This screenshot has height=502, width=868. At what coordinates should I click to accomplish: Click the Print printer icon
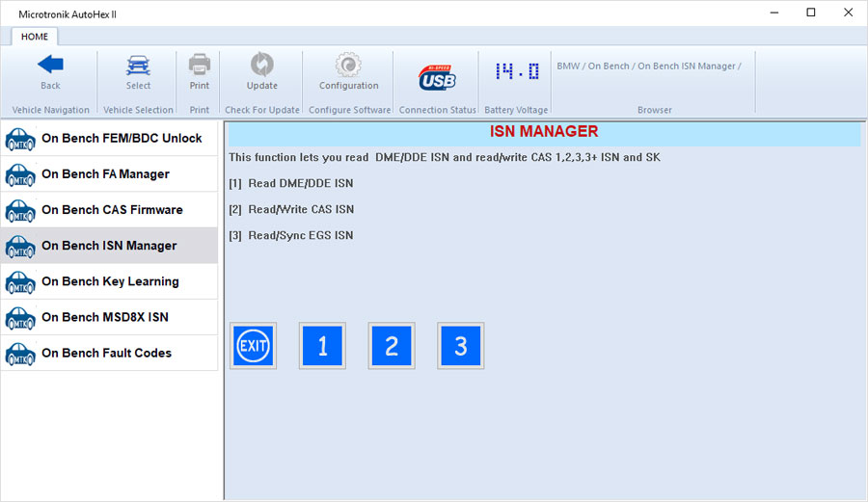[199, 66]
